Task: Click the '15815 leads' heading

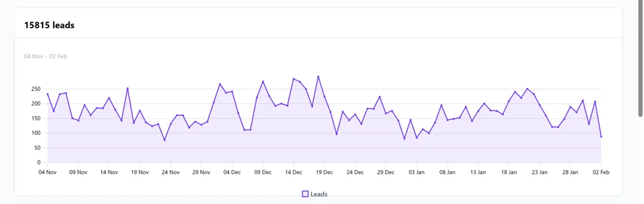Action: [x=49, y=25]
